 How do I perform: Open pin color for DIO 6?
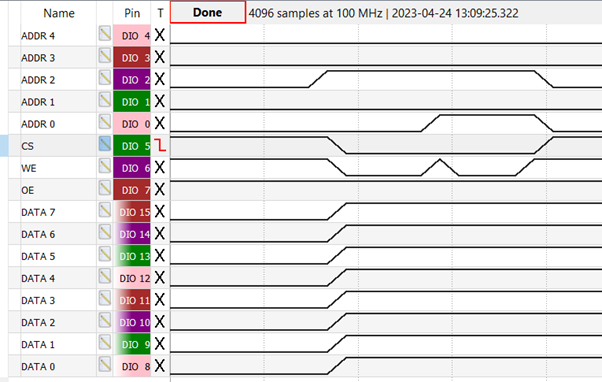(x=132, y=168)
